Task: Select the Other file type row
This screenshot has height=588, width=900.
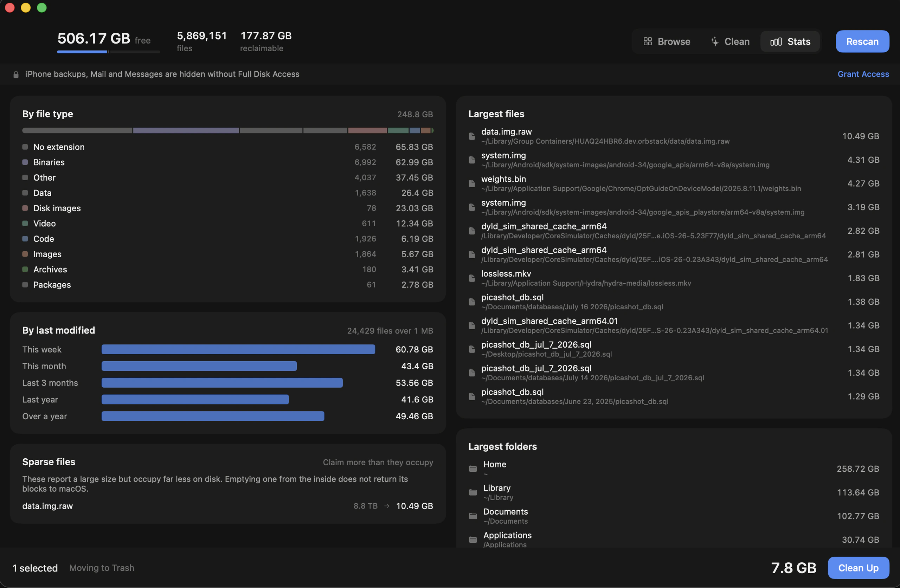Action: pyautogui.click(x=228, y=178)
